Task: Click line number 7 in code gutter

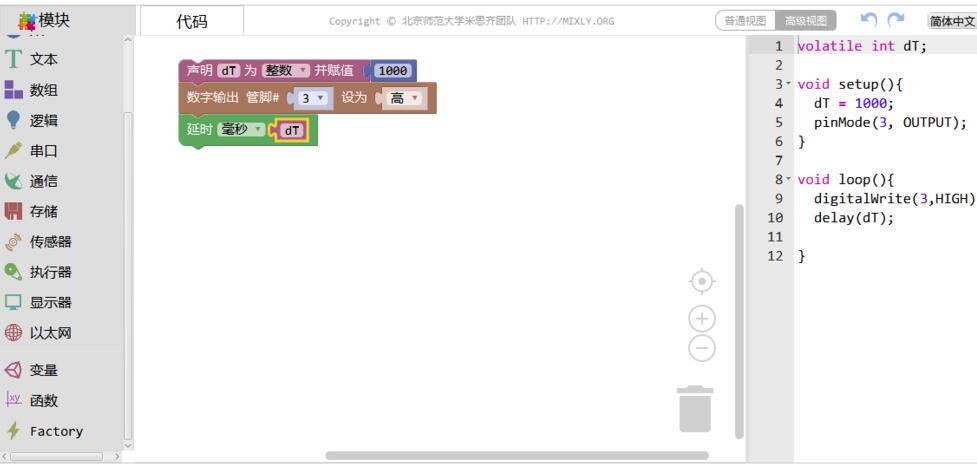Action: [x=779, y=161]
